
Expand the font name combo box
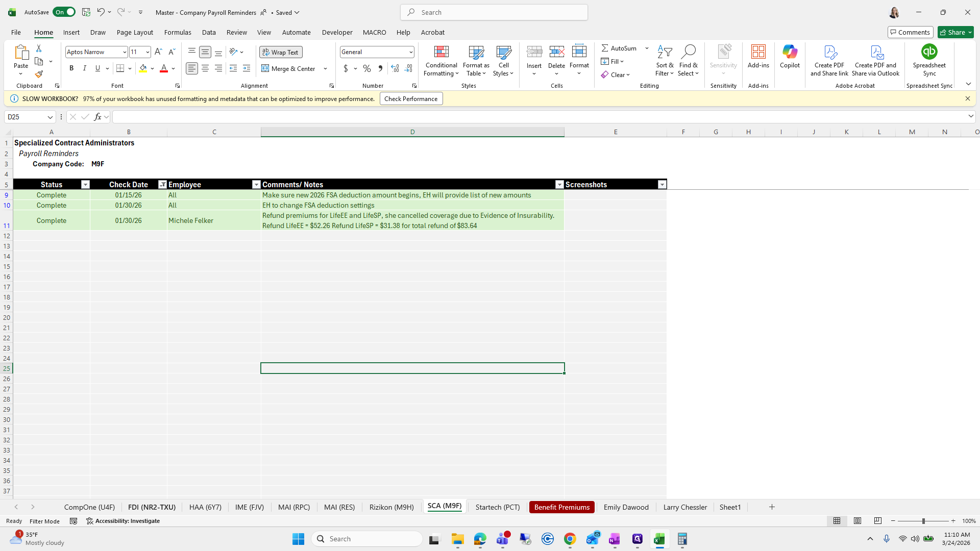(x=125, y=52)
